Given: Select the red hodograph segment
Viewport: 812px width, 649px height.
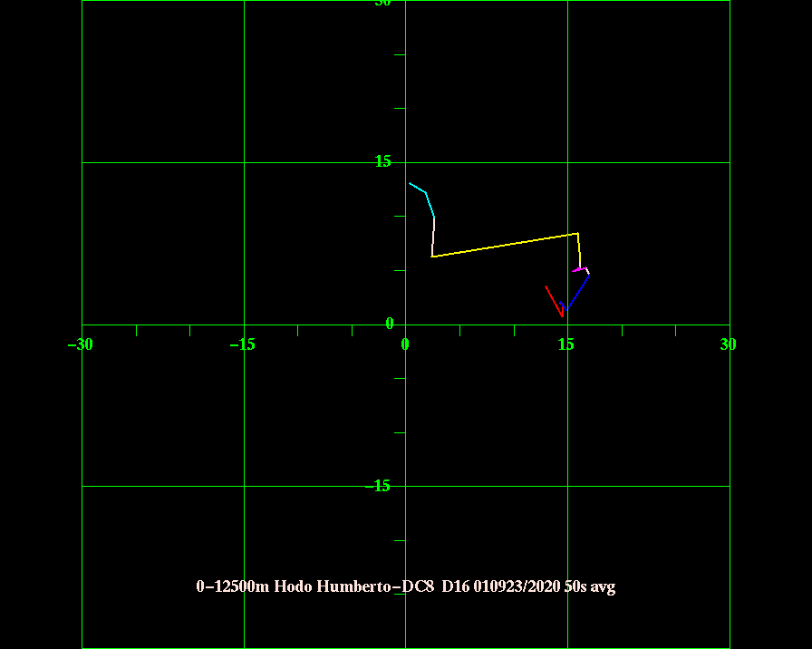Looking at the screenshot, I should coord(554,302).
